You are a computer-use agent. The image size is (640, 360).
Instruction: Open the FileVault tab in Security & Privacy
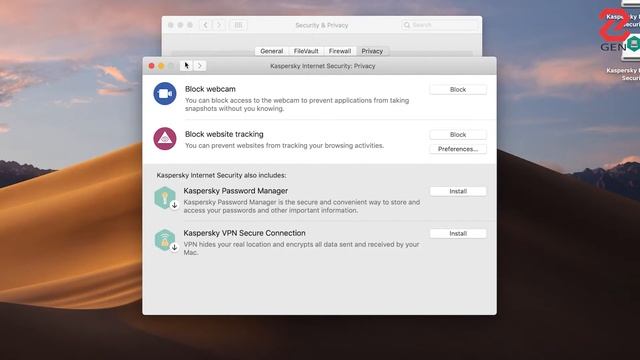306,51
